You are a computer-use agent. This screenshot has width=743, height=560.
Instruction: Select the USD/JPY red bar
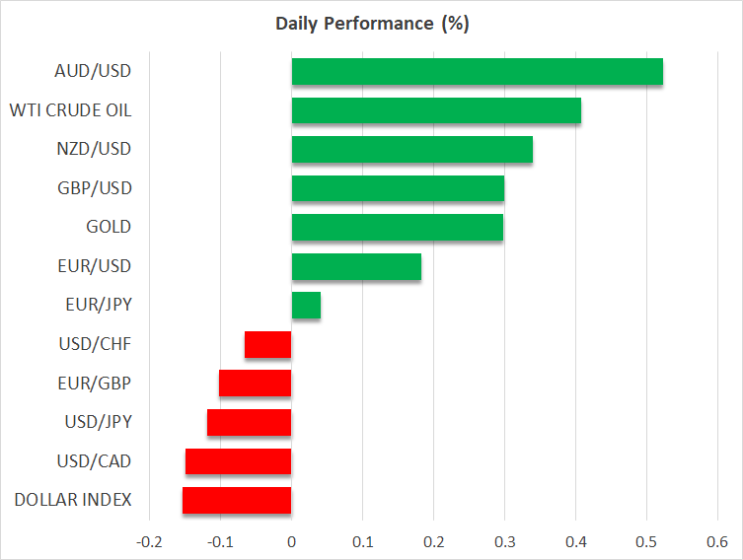click(250, 422)
